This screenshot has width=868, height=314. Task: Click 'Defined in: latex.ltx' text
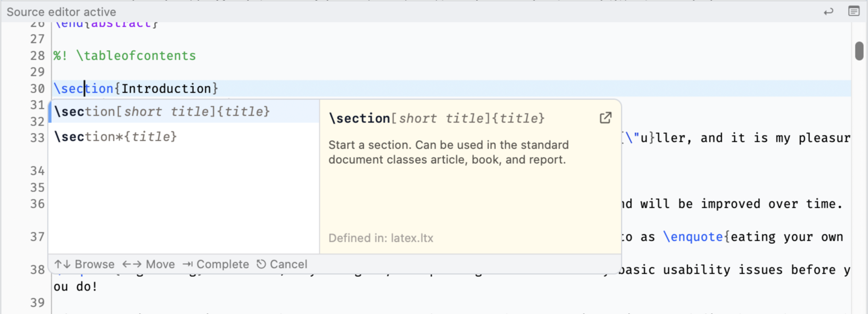(381, 238)
